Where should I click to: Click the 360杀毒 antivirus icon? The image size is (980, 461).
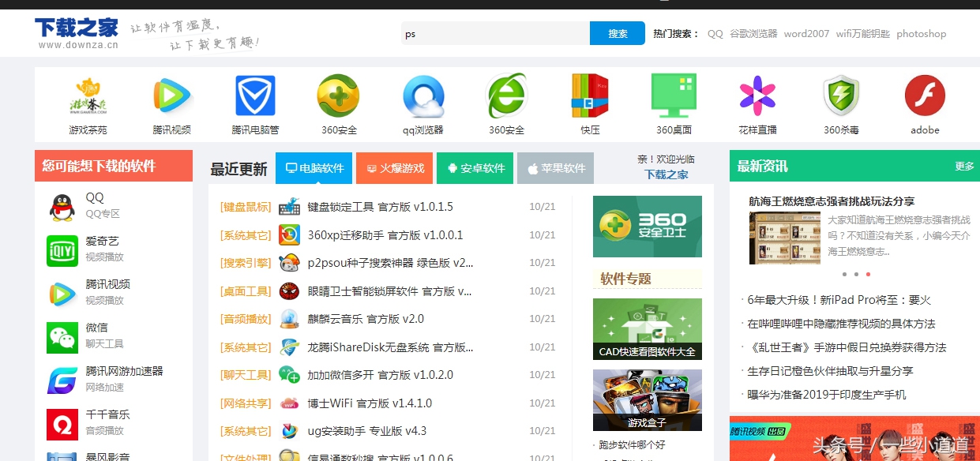tap(840, 98)
